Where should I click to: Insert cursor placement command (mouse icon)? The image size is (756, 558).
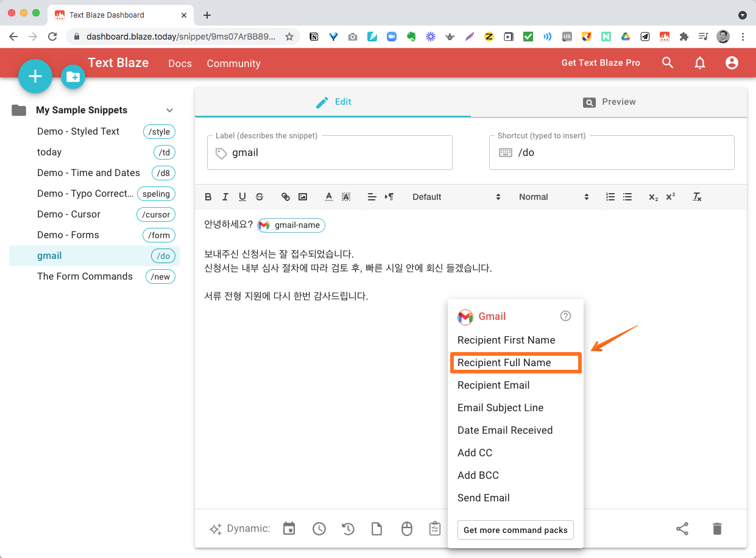[x=406, y=529]
